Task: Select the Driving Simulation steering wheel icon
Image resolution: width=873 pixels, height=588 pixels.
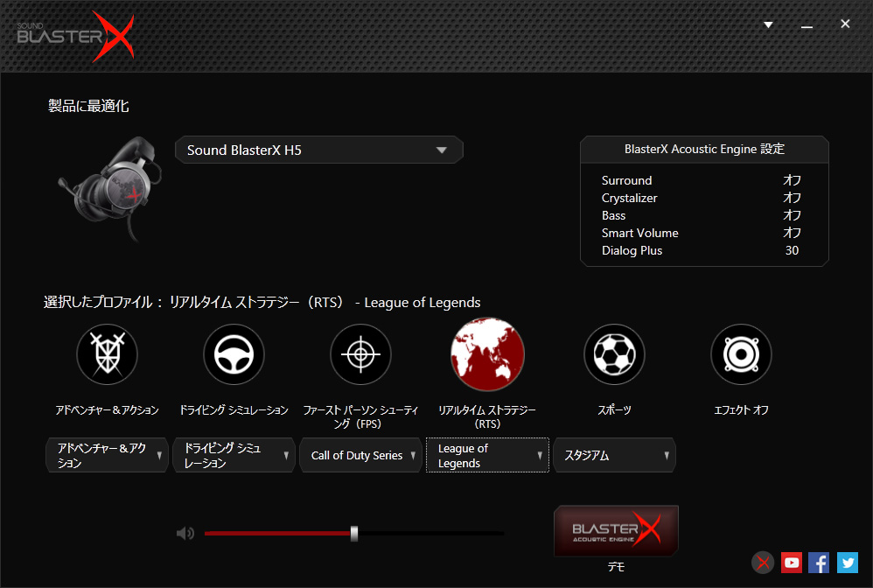Action: tap(234, 354)
